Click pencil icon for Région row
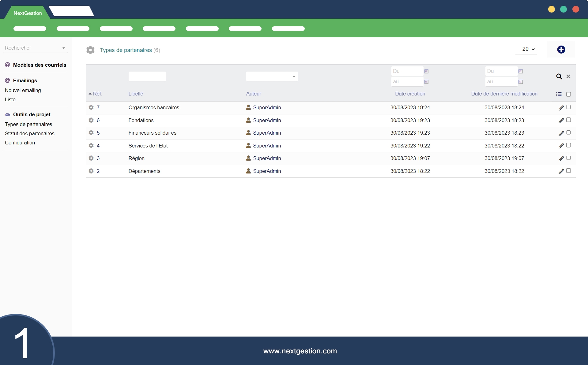This screenshot has height=365, width=588. tap(561, 158)
